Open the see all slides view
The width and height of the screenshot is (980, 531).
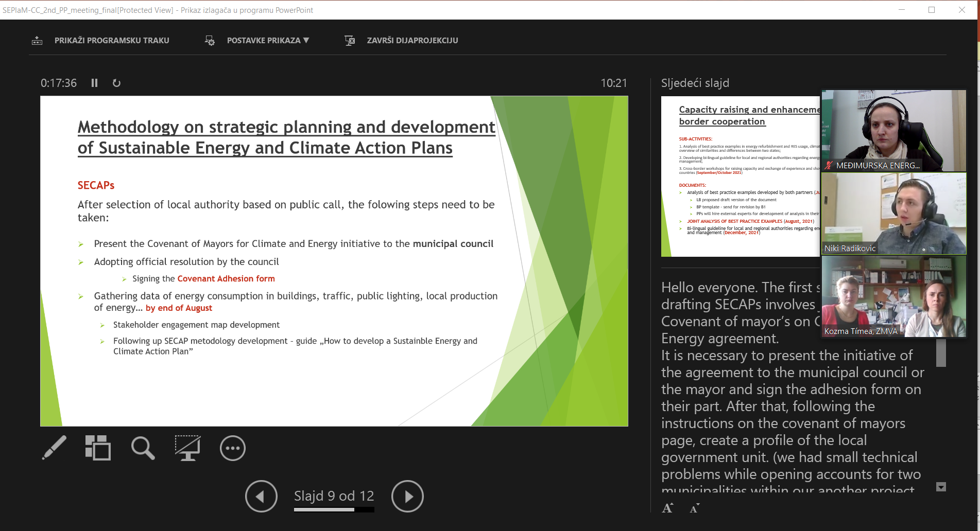pos(98,448)
